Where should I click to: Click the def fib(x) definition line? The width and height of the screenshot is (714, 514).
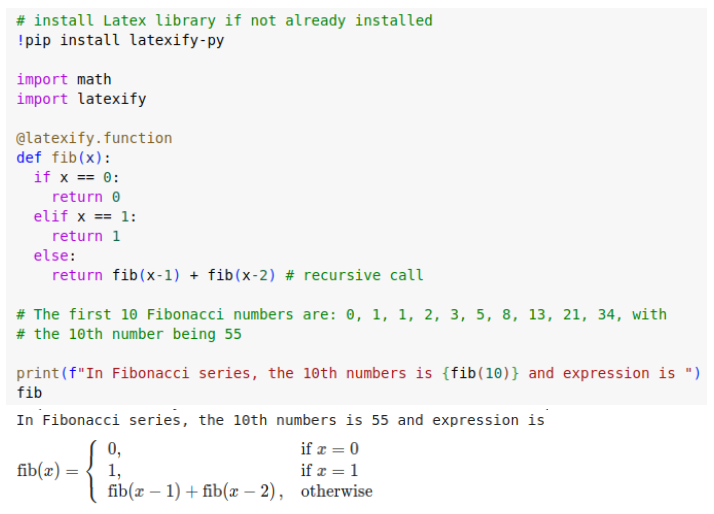pos(63,158)
